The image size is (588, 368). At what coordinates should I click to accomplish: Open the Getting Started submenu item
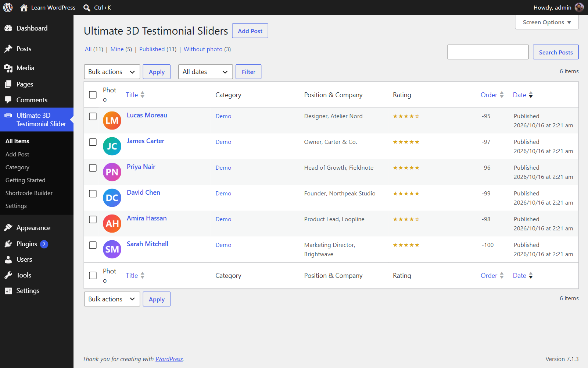25,180
